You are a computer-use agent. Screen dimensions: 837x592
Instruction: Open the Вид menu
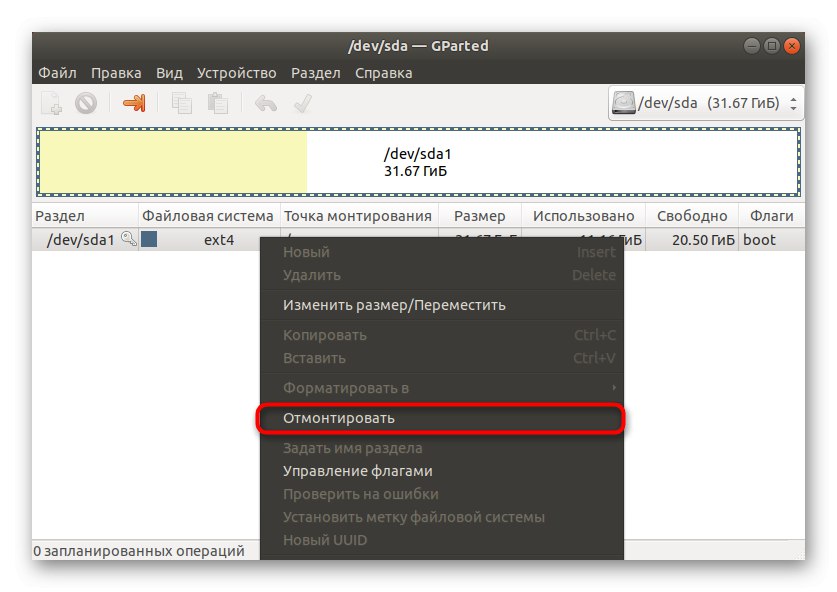[x=169, y=73]
